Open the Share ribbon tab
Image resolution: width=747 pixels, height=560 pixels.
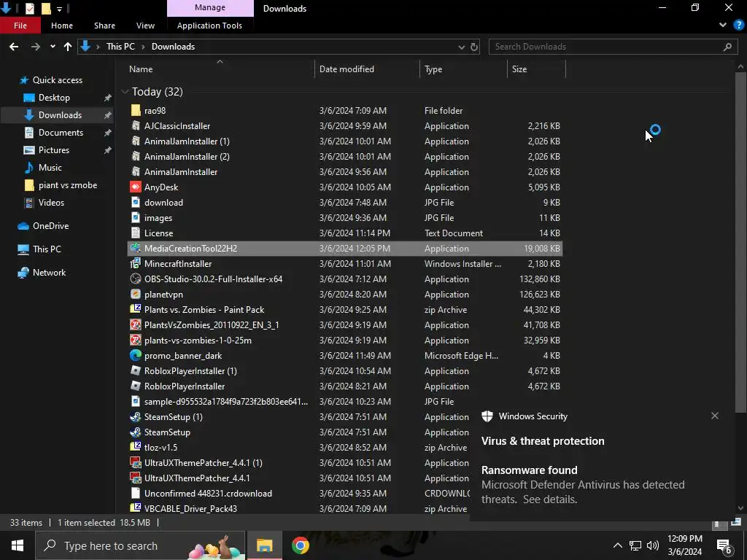point(104,26)
